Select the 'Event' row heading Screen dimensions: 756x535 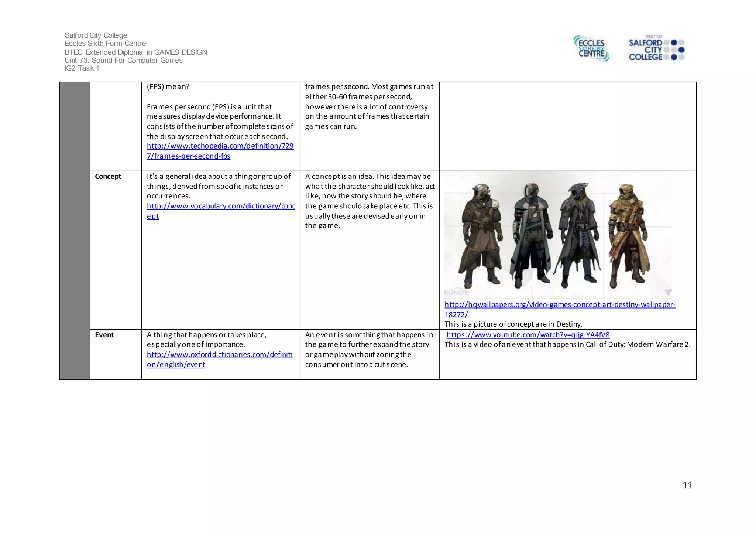pos(104,335)
